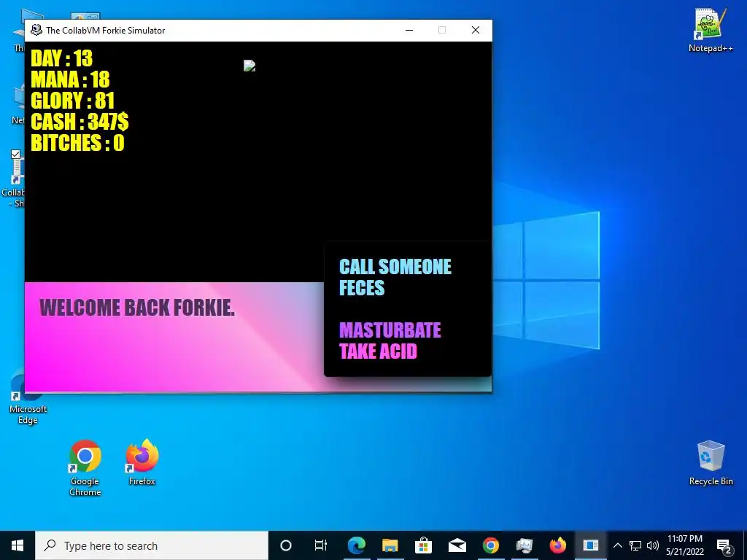The width and height of the screenshot is (747, 560).
Task: Click the MANA : 18 stat
Action: [70, 79]
